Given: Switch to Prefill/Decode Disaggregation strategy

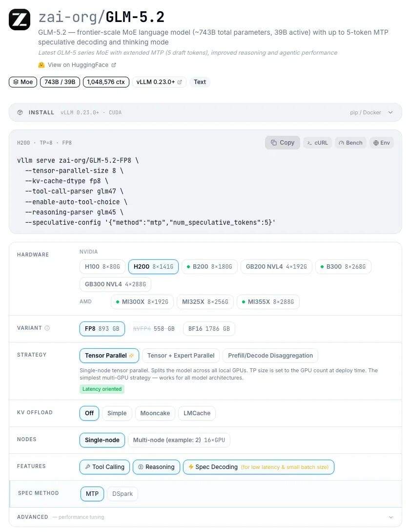Looking at the screenshot, I should click(x=270, y=356).
